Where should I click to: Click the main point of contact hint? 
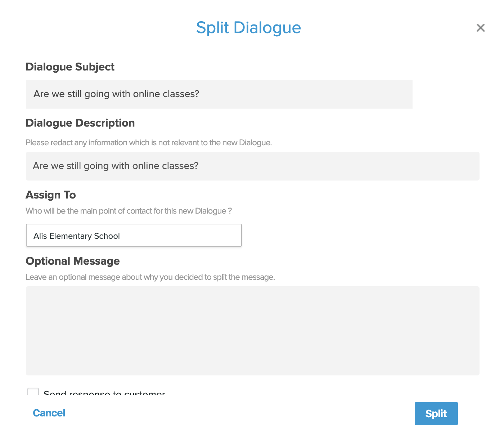[x=128, y=211]
